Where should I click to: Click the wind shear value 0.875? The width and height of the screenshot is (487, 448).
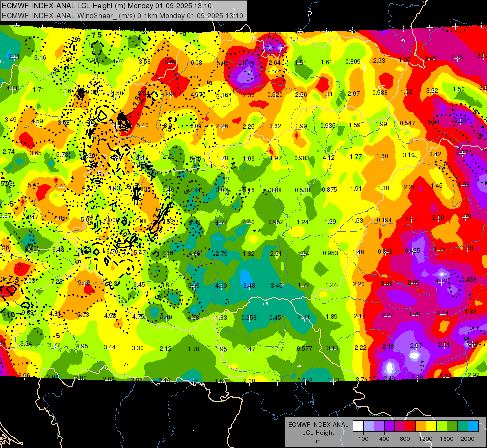pos(329,189)
